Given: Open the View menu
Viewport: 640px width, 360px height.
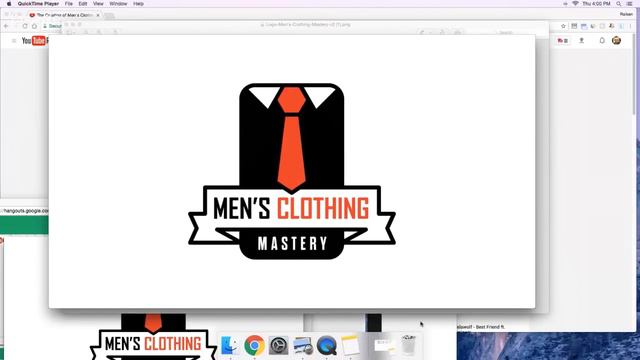Looking at the screenshot, I should click(x=98, y=4).
